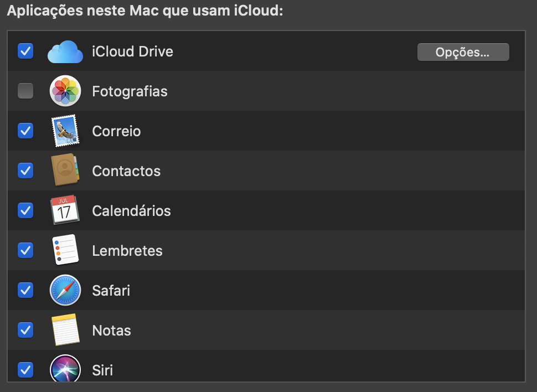Viewport: 537px width, 392px height.
Task: Click the Safari compass icon
Action: (65, 290)
